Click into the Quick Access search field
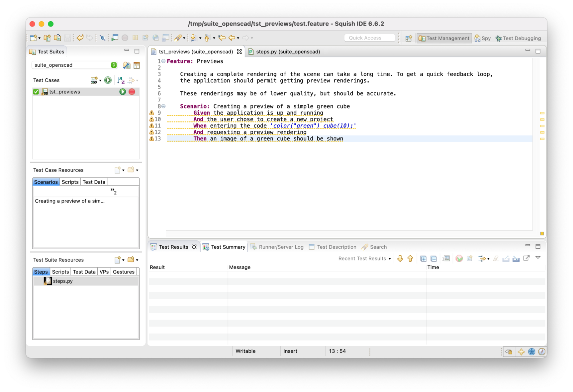 point(369,38)
